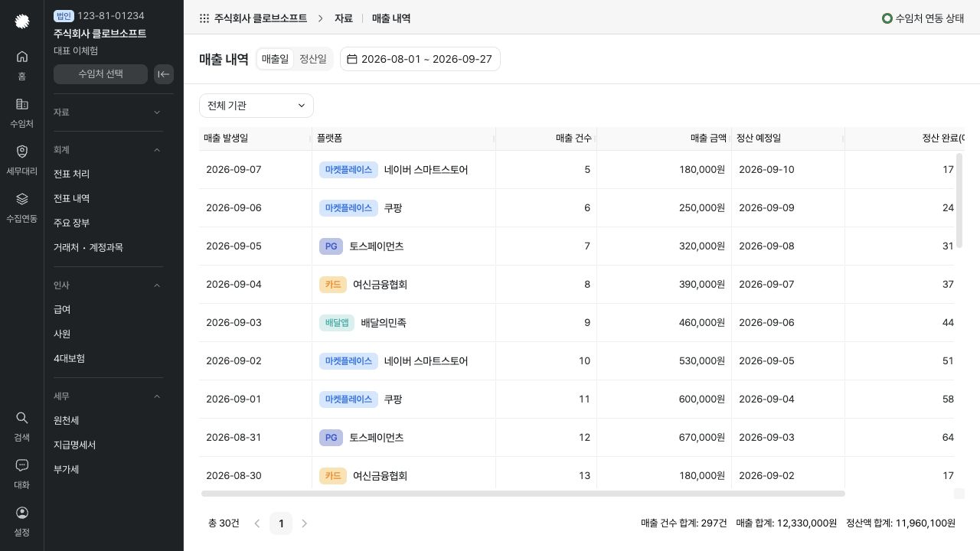Viewport: 980px width, 551px height.
Task: Click the 자료 breadcrumb link
Action: [x=344, y=18]
